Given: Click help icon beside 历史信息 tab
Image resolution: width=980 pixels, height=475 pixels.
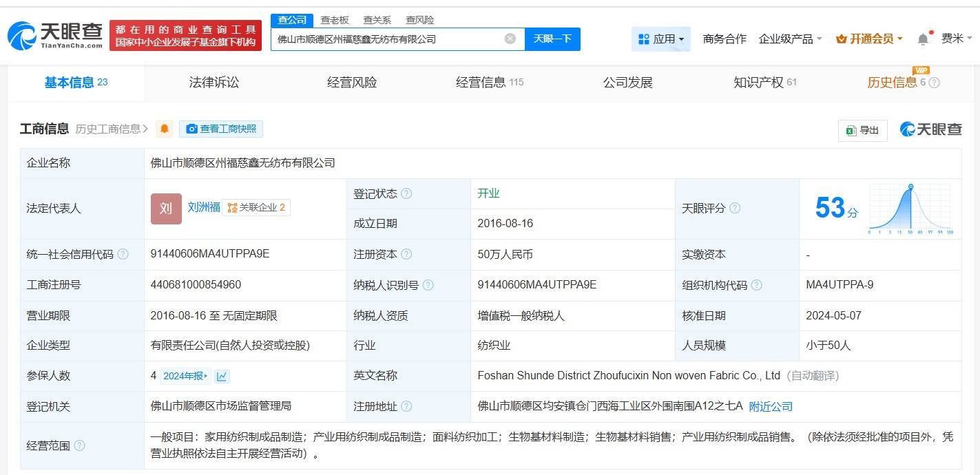Looking at the screenshot, I should (x=934, y=83).
